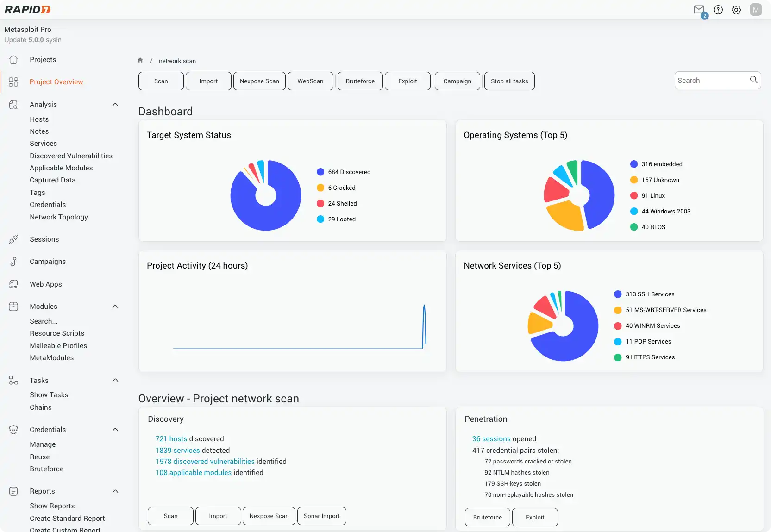Click the Modules archive icon
771x532 pixels.
click(13, 306)
